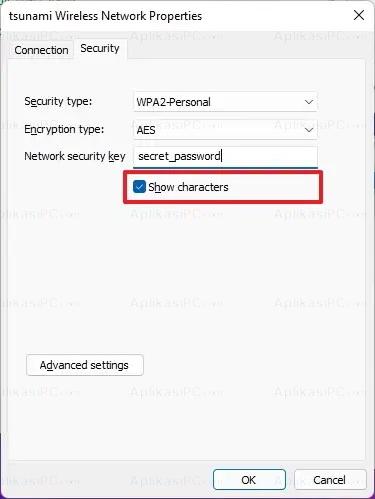This screenshot has width=375, height=499.
Task: Click the WPA2-Personal value text
Action: 173,102
